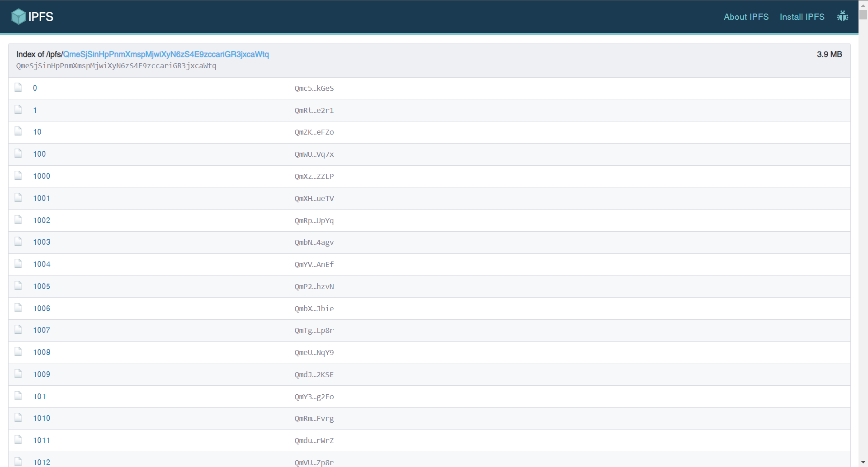Select hash QmXz...ZZLP
The width and height of the screenshot is (868, 467).
(x=314, y=176)
